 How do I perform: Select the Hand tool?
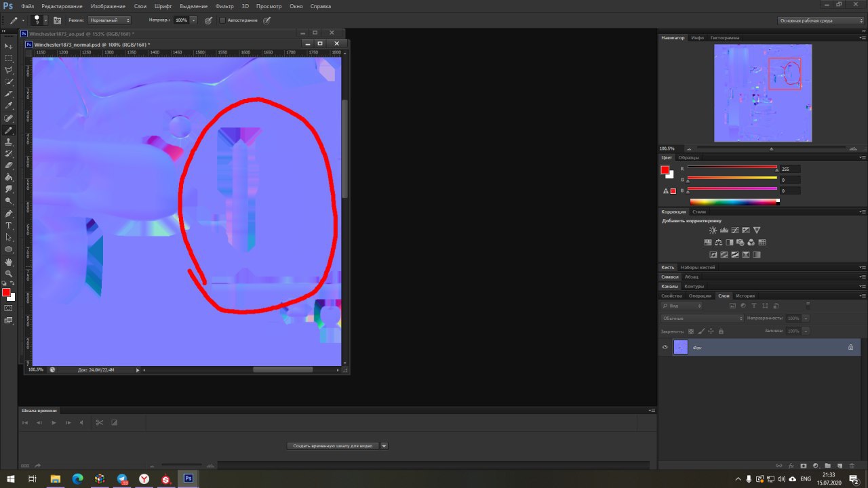9,262
